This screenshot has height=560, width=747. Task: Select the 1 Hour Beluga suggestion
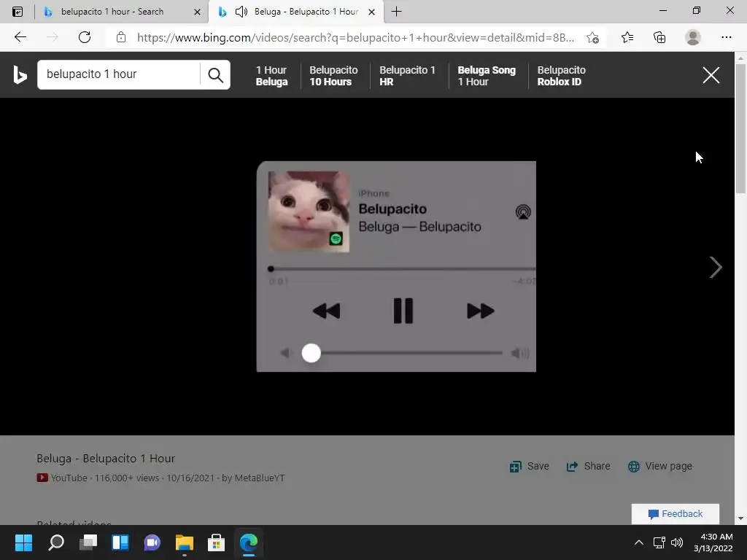tap(271, 76)
